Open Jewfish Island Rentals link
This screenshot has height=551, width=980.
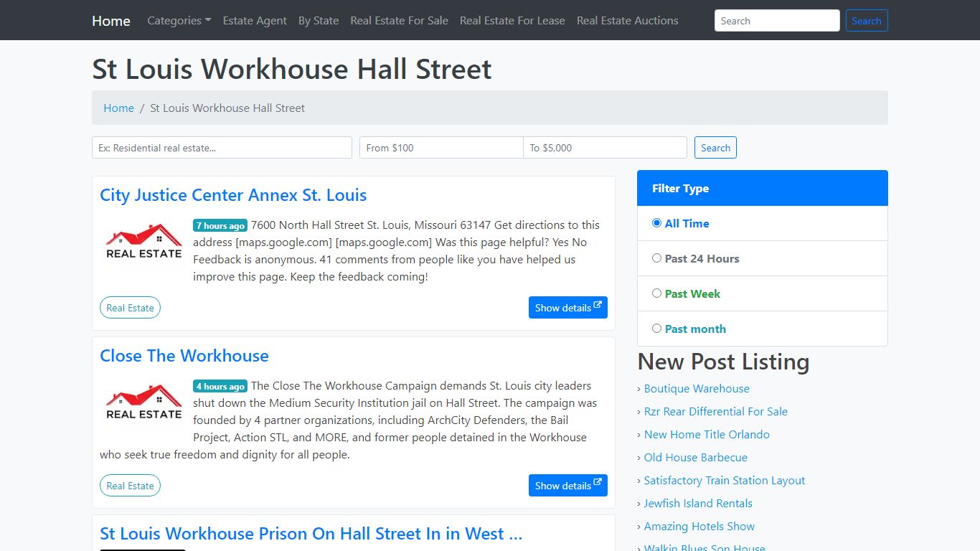[x=698, y=504]
